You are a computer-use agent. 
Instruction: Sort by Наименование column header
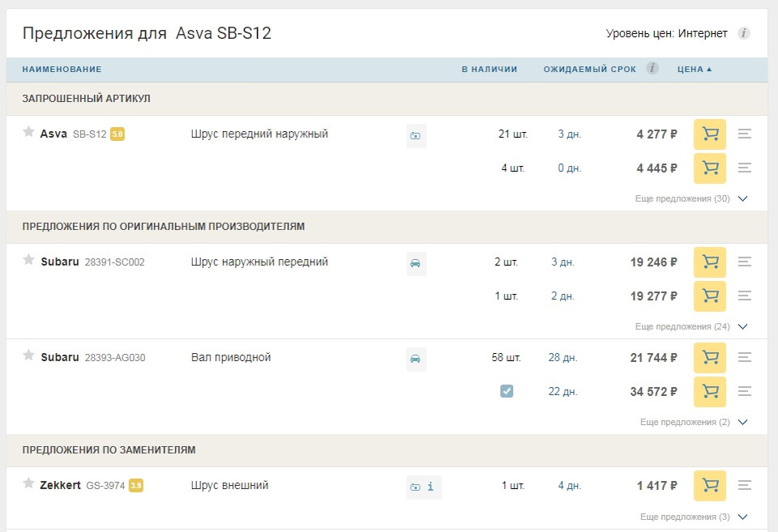(x=62, y=70)
